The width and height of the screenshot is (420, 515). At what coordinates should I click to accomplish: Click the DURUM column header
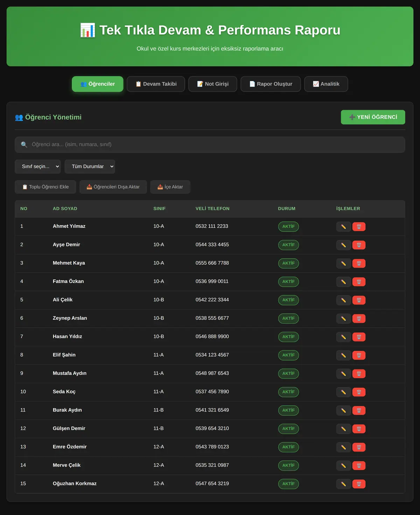pyautogui.click(x=287, y=209)
